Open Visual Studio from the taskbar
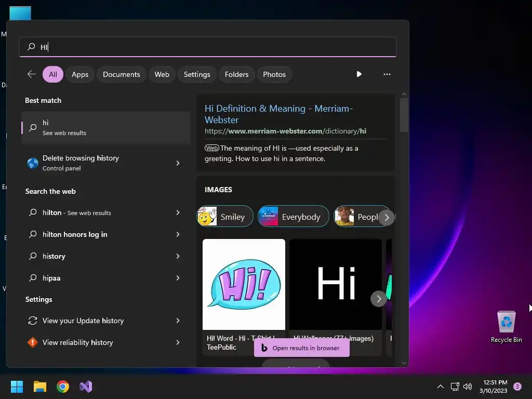532x399 pixels. coord(86,387)
